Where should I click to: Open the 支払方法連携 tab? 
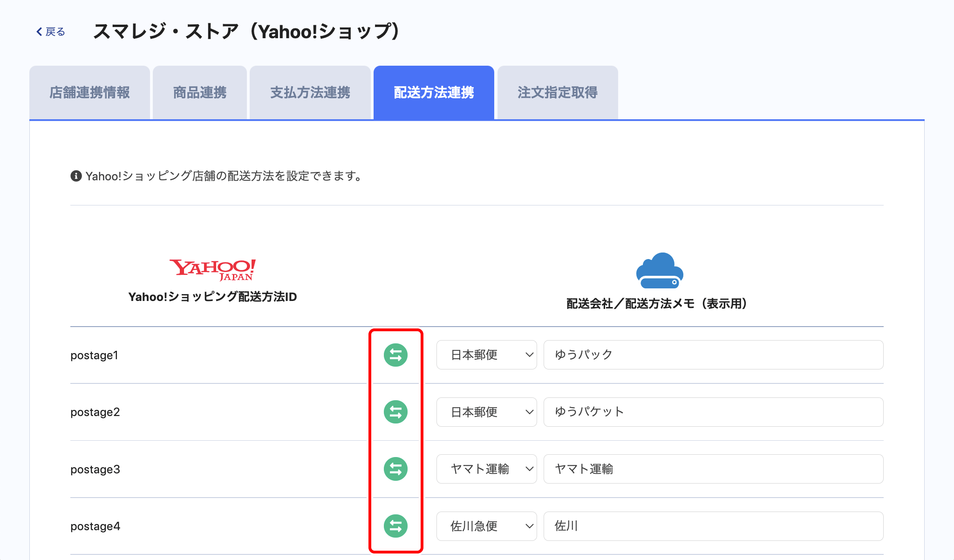coord(310,93)
